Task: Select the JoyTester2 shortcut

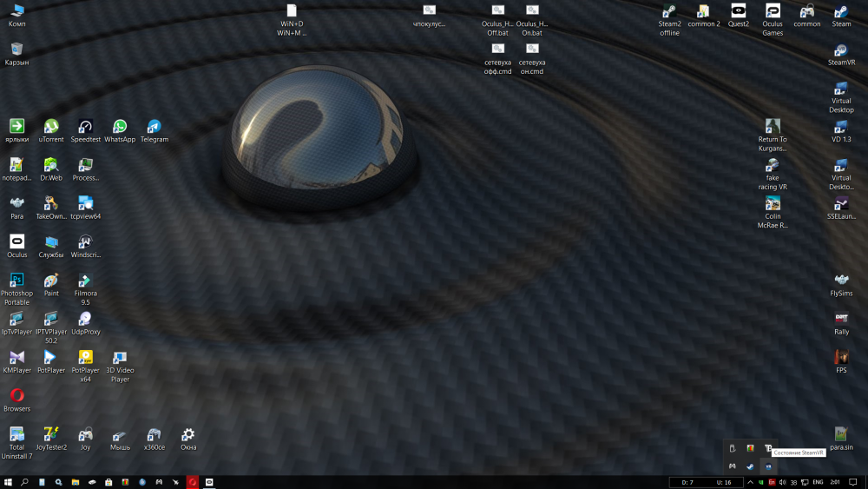Action: tap(51, 439)
